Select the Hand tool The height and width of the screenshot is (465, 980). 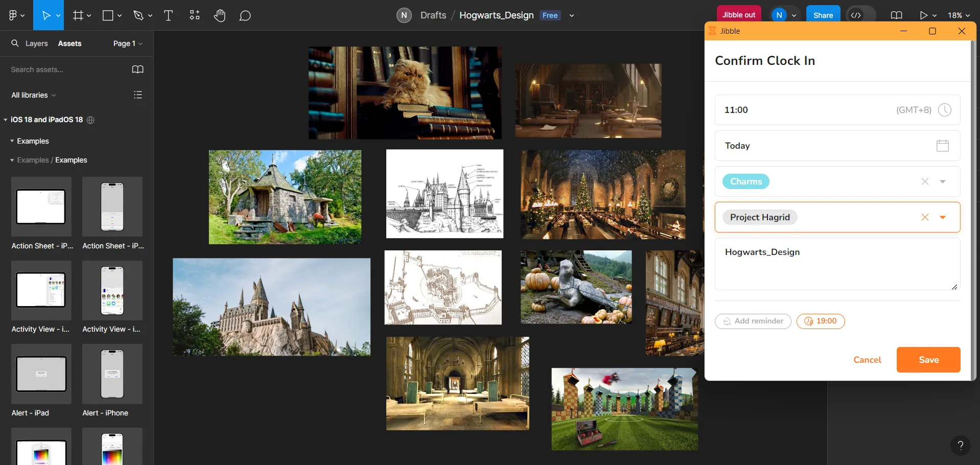coord(220,15)
